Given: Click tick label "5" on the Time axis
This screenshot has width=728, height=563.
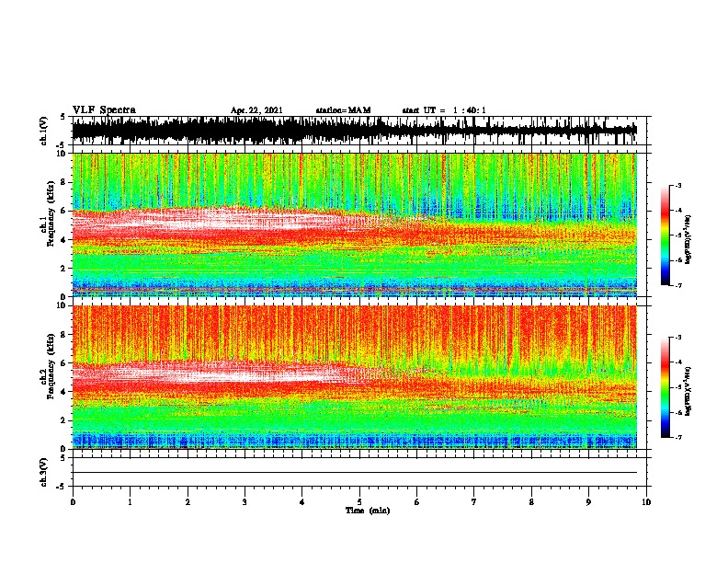Looking at the screenshot, I should tap(359, 502).
